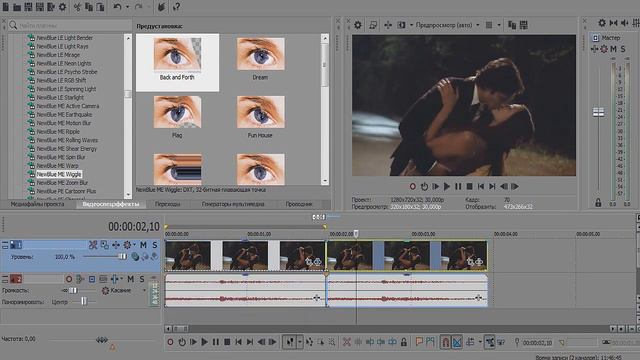Collapse video track 1 header lines icon

[5, 245]
